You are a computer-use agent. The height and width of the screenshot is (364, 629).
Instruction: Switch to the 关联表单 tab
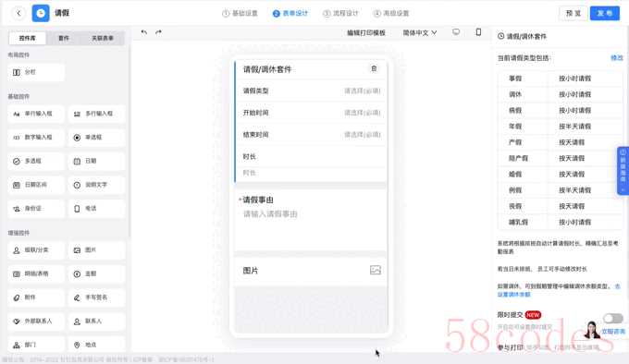tap(103, 38)
